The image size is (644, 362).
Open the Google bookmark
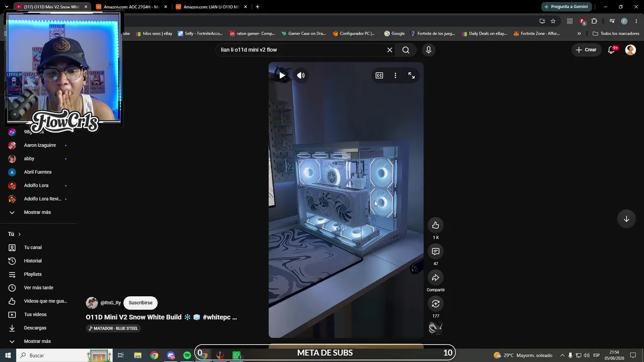[394, 34]
